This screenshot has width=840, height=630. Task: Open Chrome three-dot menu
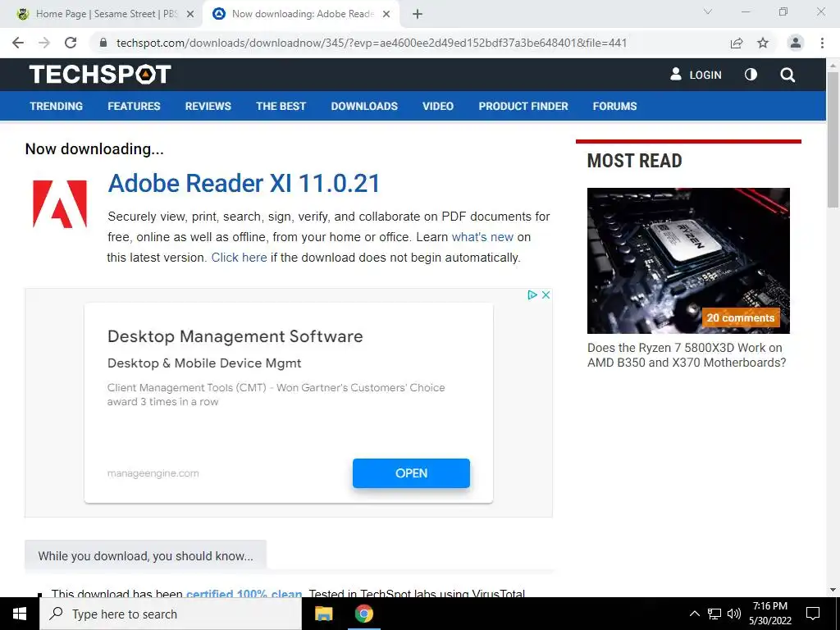(822, 43)
